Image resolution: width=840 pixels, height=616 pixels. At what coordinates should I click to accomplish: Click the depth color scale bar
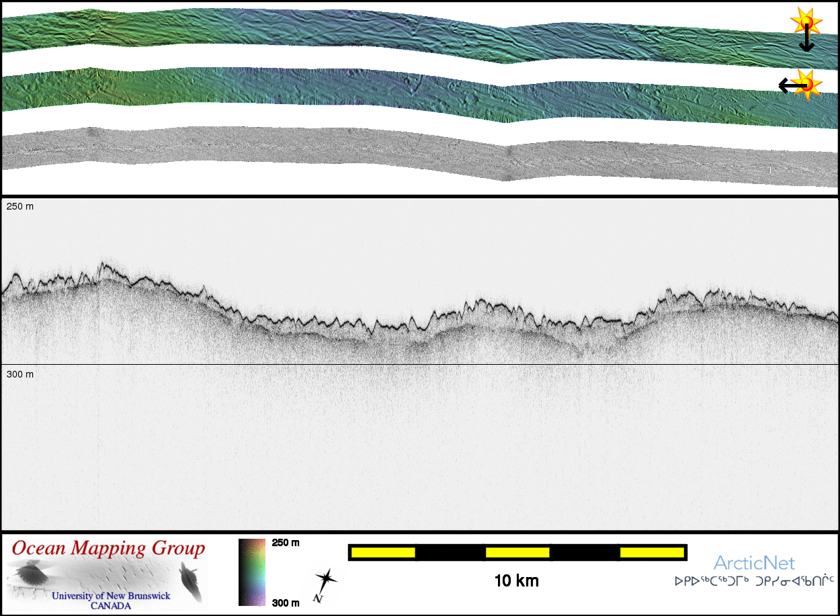click(251, 572)
